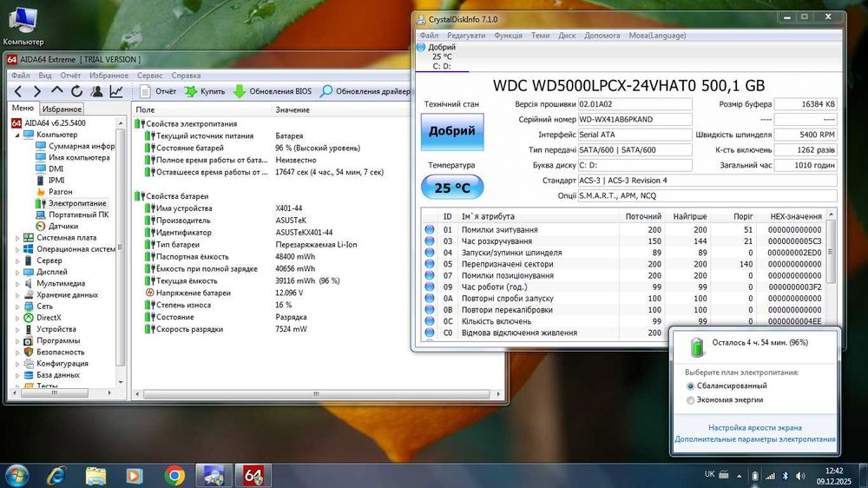
Task: Select Электропитание in the tree
Action: pyautogui.click(x=72, y=203)
